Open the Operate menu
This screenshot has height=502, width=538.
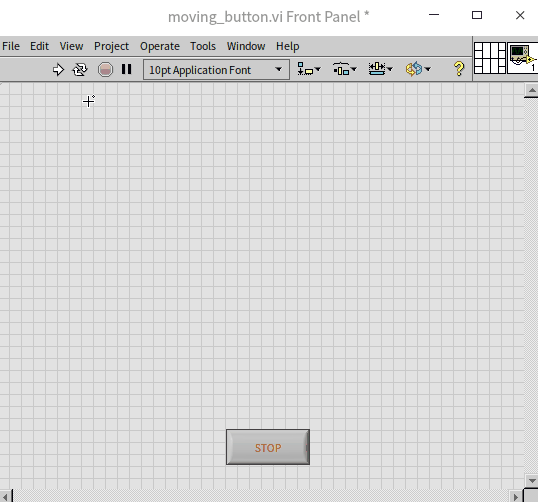(x=160, y=46)
